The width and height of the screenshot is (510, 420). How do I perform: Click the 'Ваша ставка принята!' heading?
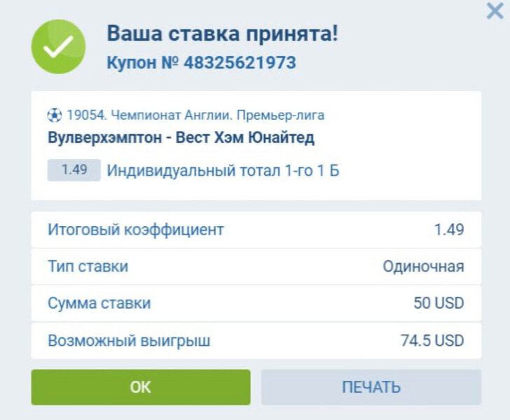coord(222,33)
